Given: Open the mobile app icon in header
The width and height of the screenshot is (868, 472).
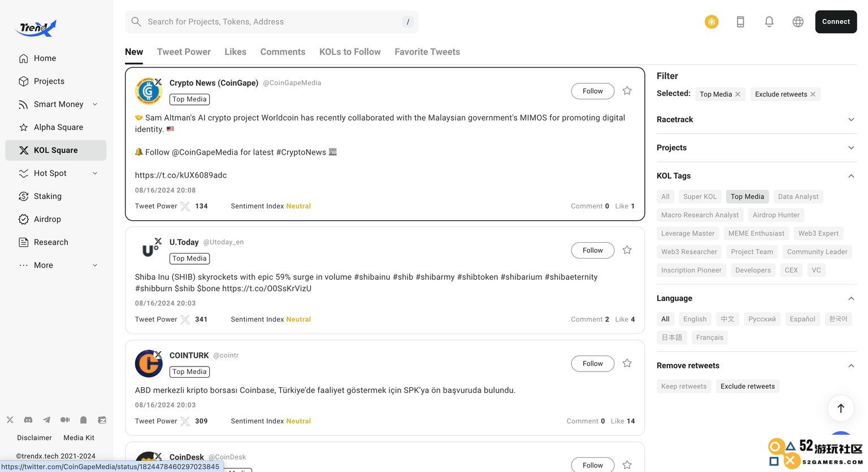Looking at the screenshot, I should point(740,21).
